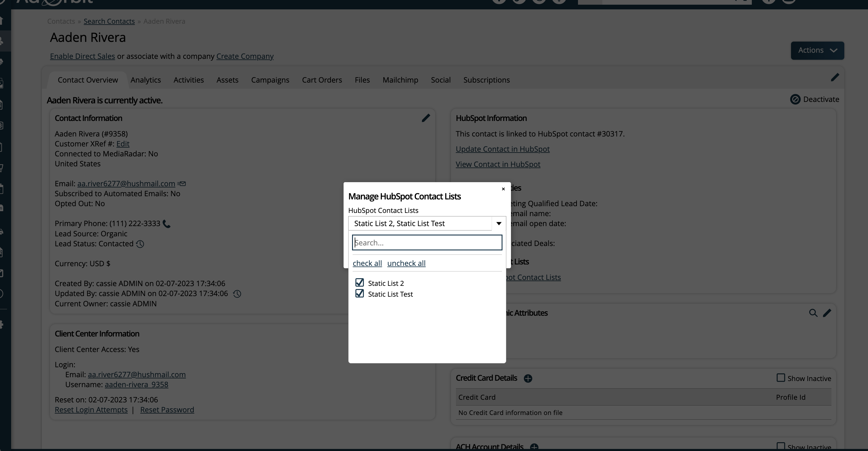Open the car icon in the left sidebar

(2, 232)
